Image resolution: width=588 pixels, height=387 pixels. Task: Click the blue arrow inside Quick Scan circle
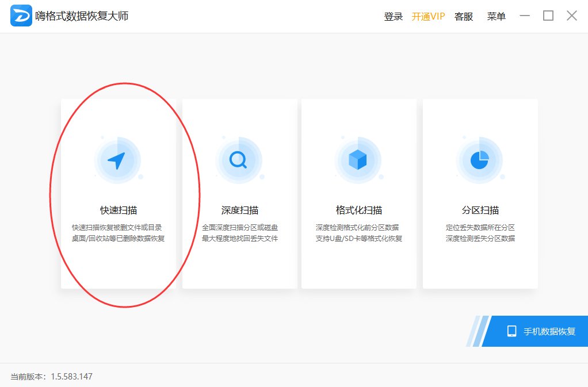(x=118, y=159)
